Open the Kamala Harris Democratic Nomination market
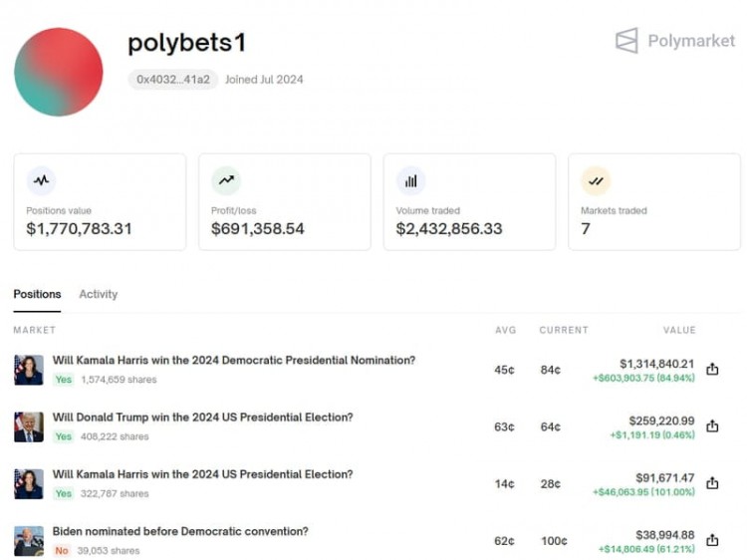The height and width of the screenshot is (560, 747). tap(233, 361)
